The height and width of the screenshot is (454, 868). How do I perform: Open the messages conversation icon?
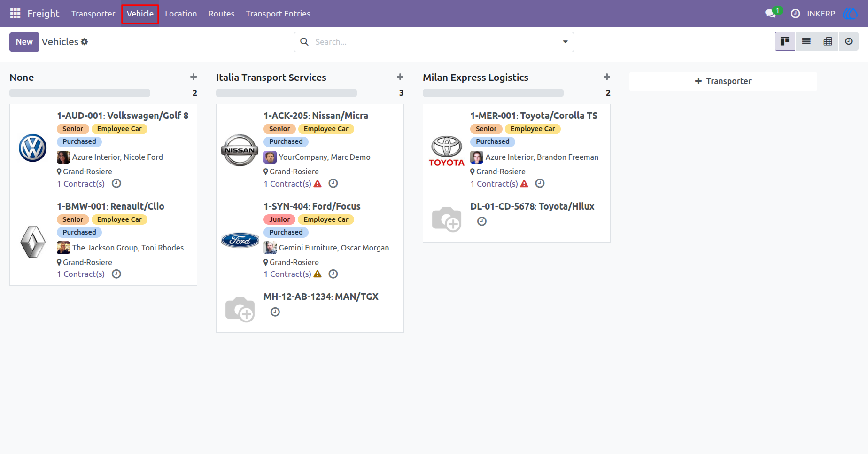point(770,14)
